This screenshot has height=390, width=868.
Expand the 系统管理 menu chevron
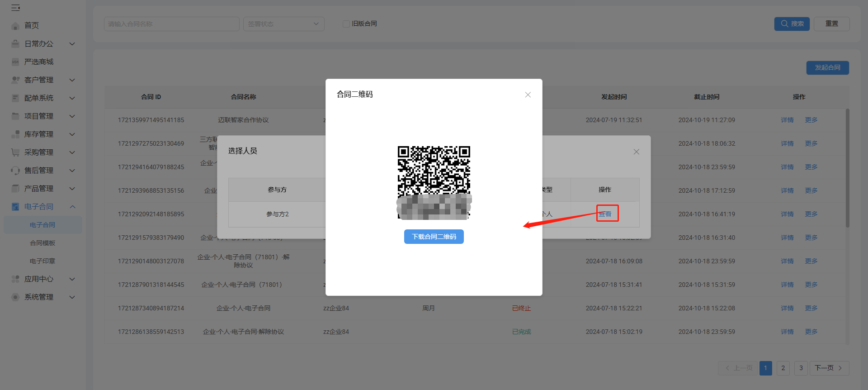pos(72,297)
